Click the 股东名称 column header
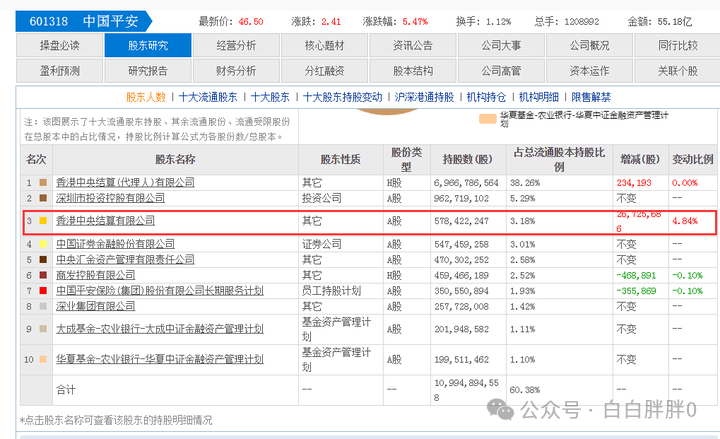 pos(175,160)
